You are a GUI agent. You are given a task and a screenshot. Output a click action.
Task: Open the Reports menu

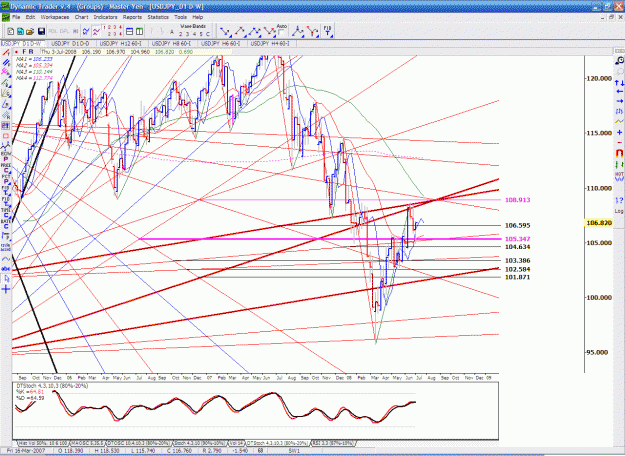click(132, 17)
